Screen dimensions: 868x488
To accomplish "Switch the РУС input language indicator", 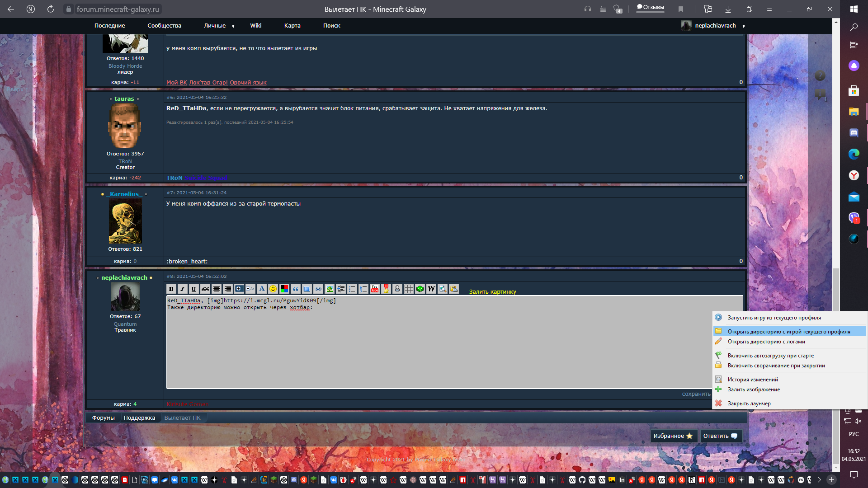I will coord(854,434).
